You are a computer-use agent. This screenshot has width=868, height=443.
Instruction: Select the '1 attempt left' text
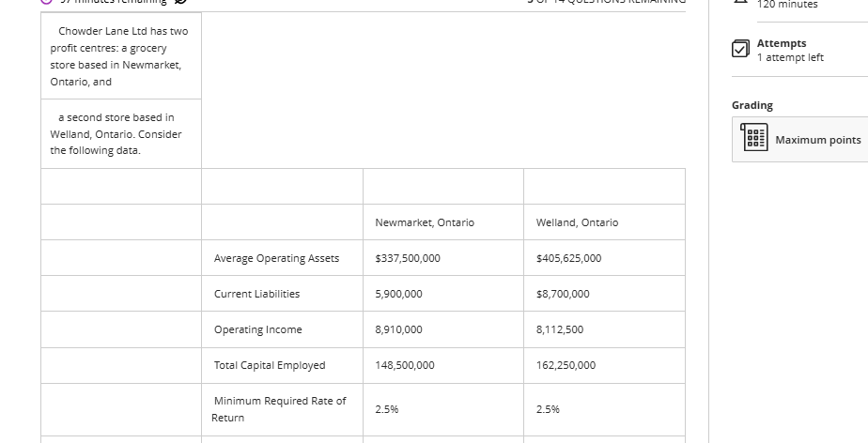point(790,57)
